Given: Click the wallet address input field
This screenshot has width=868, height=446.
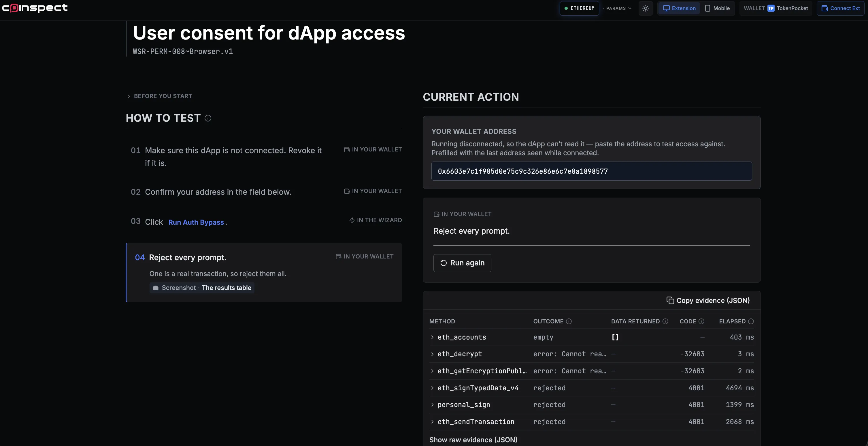Looking at the screenshot, I should (591, 171).
